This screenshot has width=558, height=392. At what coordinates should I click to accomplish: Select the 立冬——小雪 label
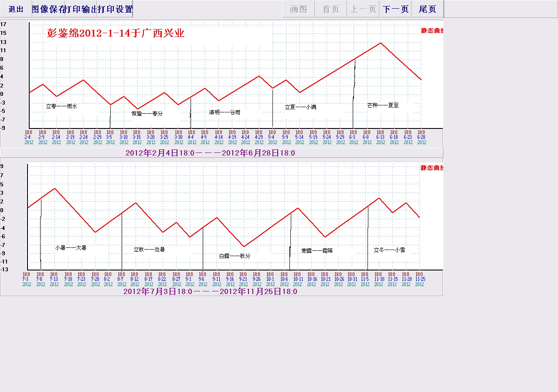389,250
